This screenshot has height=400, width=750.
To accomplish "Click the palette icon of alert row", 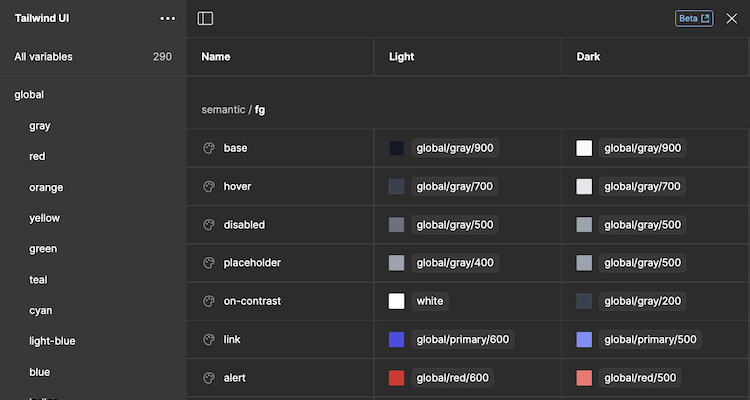I will [209, 378].
